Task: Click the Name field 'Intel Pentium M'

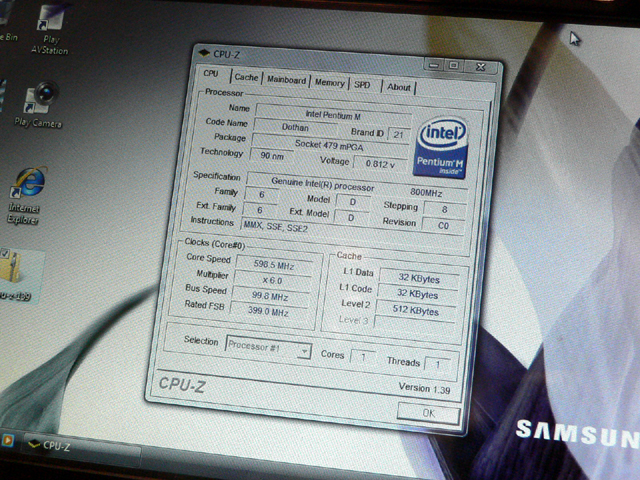Action: pyautogui.click(x=333, y=113)
